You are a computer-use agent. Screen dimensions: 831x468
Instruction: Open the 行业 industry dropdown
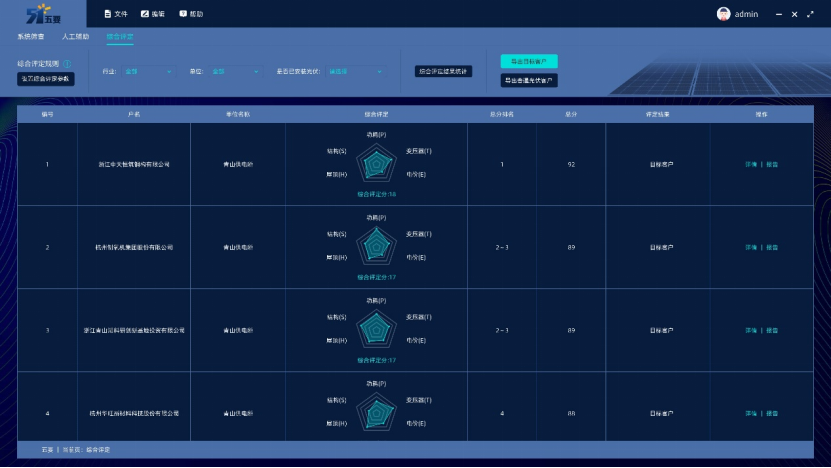tap(148, 72)
